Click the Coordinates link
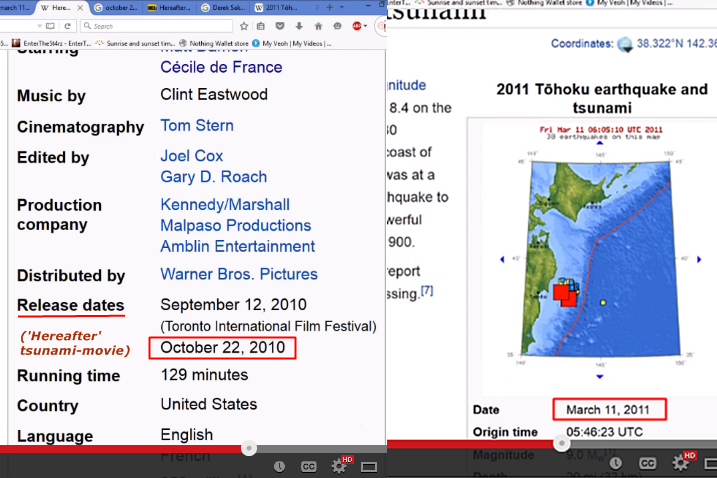 click(582, 43)
